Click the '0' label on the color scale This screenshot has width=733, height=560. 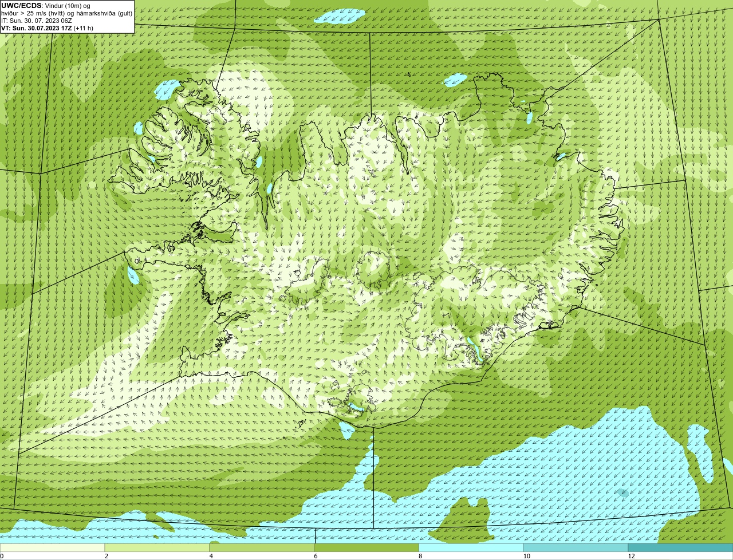(2, 556)
